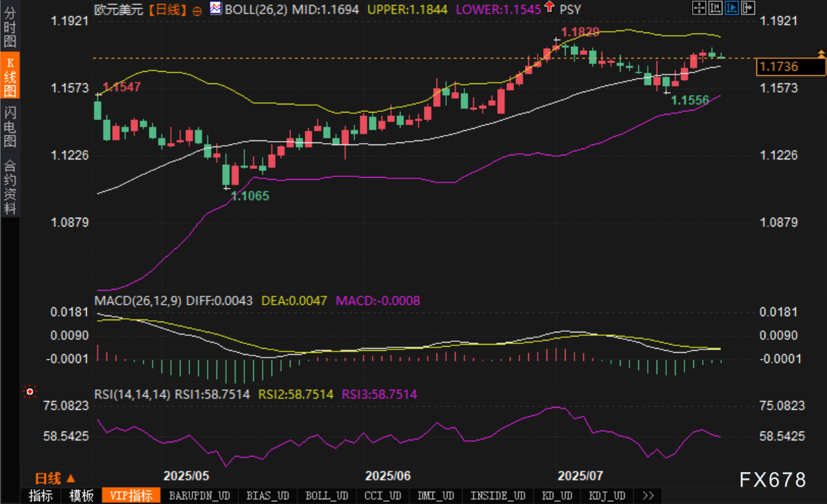Click the 1.1736 current price tag
Image resolution: width=827 pixels, height=504 pixels.
[x=779, y=66]
